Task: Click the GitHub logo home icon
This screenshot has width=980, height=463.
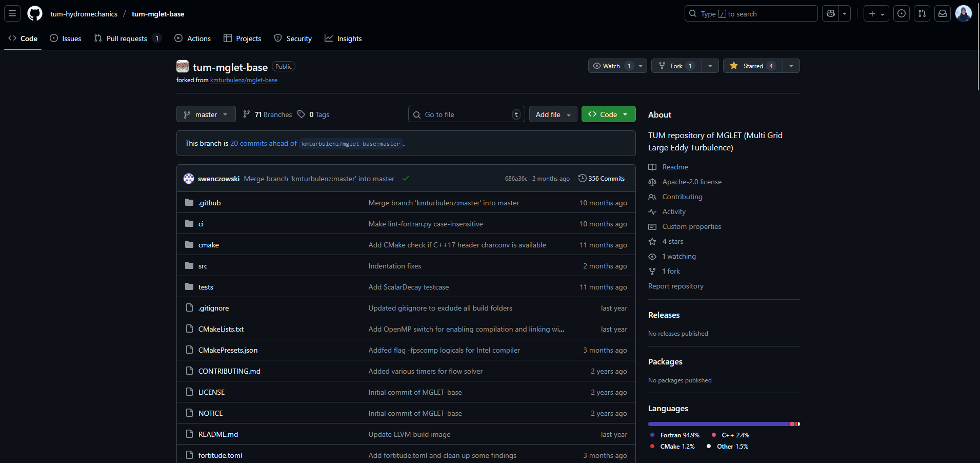Action: [x=35, y=13]
